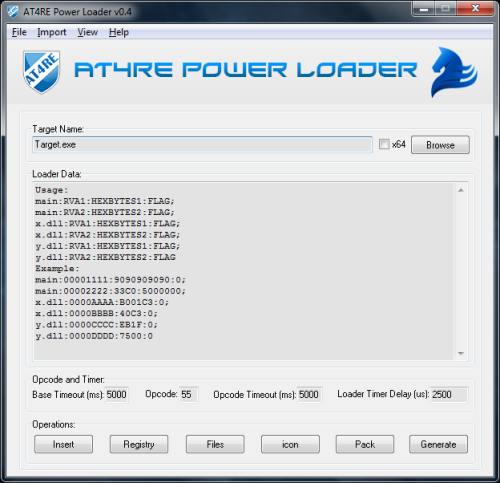Click the title bar app icon
This screenshot has height=483, width=500.
pyautogui.click(x=13, y=12)
